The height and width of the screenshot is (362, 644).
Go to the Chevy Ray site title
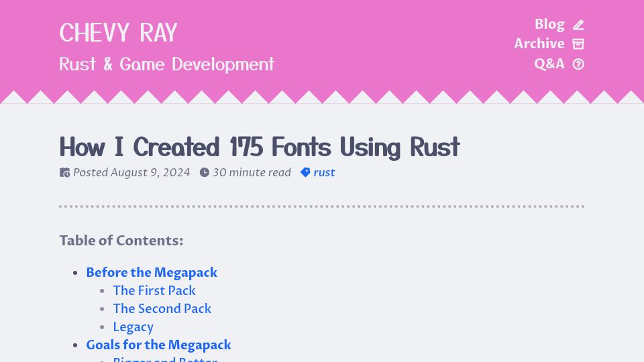pyautogui.click(x=118, y=32)
